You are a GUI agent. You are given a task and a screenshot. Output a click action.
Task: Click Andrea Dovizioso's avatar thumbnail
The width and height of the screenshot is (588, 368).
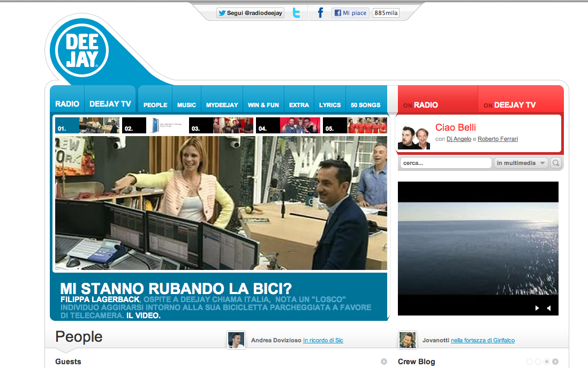tap(236, 340)
